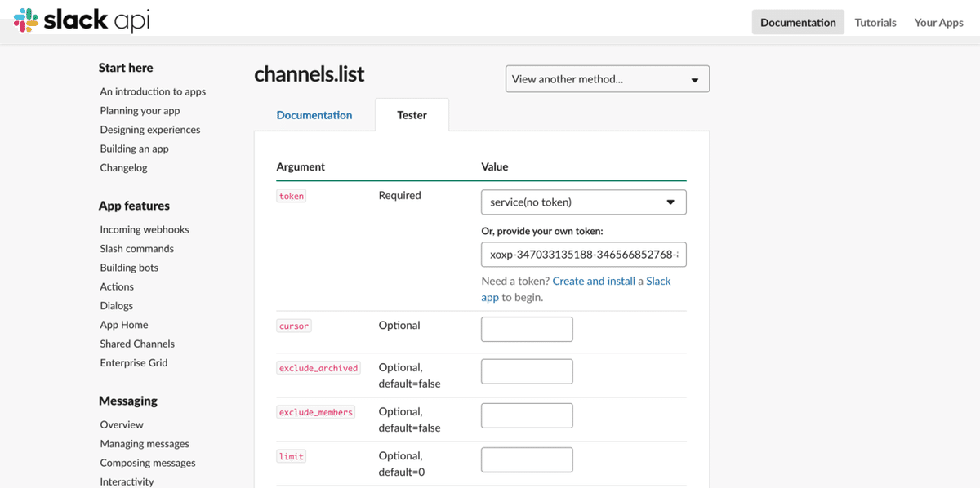The height and width of the screenshot is (488, 980).
Task: Open Tutorials in the top navigation
Action: 875,22
